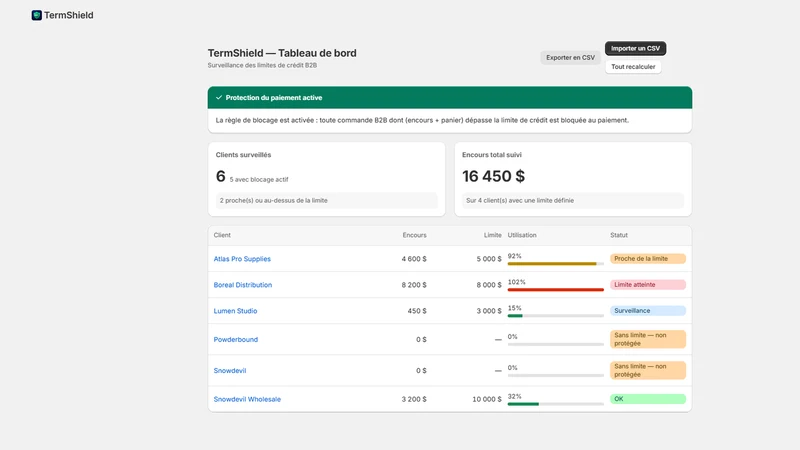800x450 pixels.
Task: Open the Lumen Studio client link
Action: 235,311
